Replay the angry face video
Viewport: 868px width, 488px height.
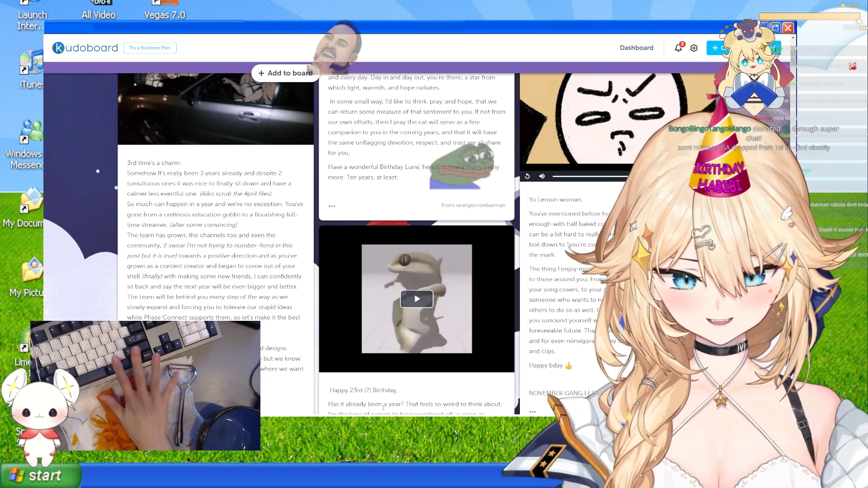pyautogui.click(x=527, y=176)
